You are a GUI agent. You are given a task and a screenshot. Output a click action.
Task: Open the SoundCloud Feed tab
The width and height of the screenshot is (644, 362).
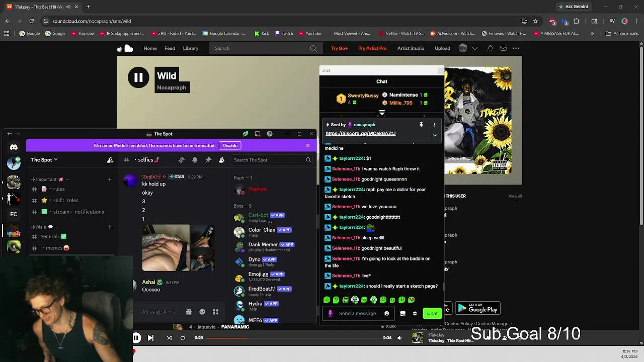(170, 48)
